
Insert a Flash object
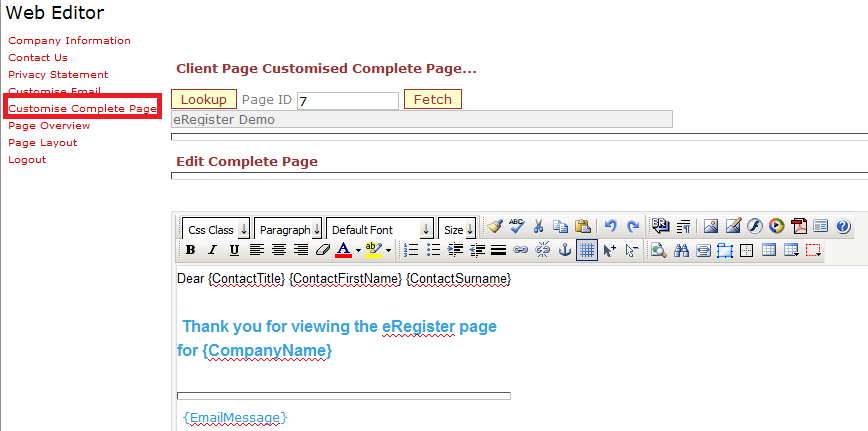point(755,227)
